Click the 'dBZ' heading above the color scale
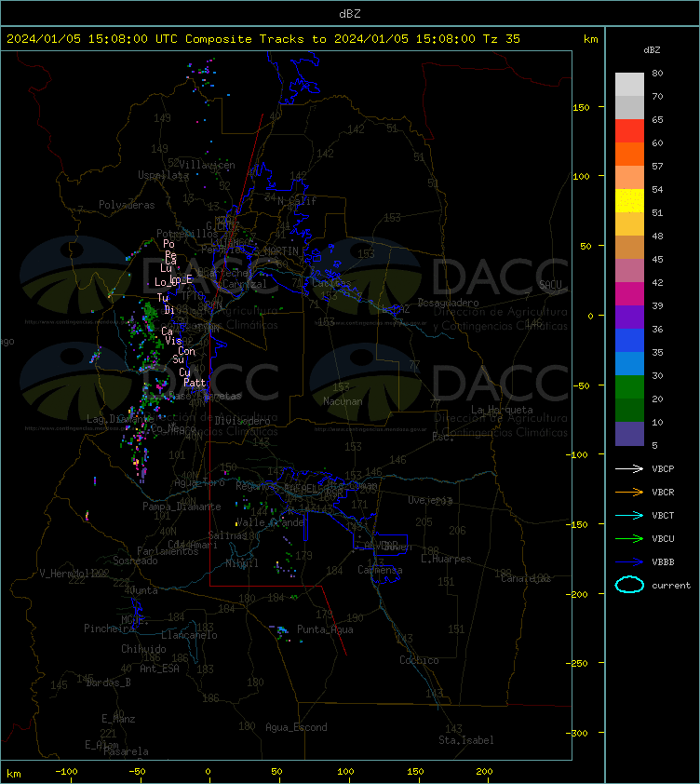This screenshot has width=700, height=784. 652,50
